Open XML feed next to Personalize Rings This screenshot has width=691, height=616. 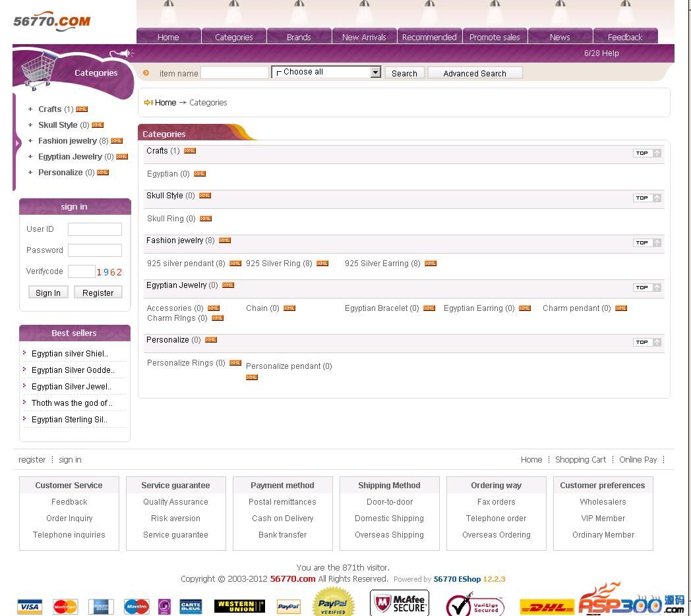[235, 363]
